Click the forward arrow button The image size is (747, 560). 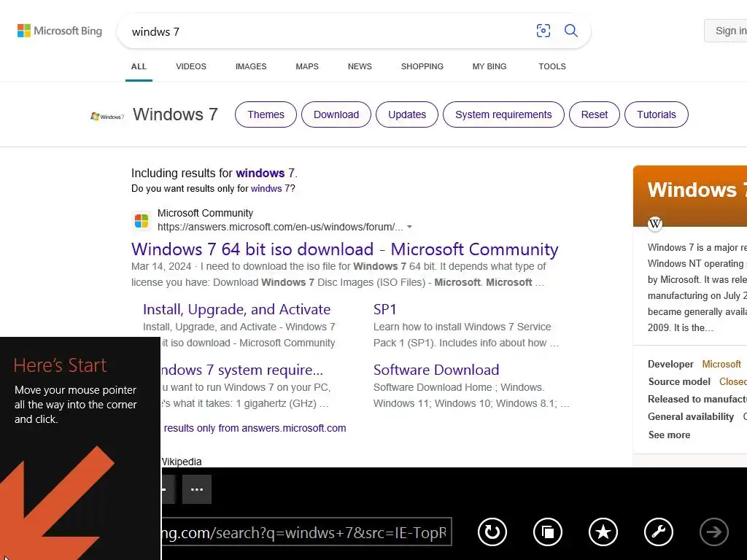(x=713, y=532)
